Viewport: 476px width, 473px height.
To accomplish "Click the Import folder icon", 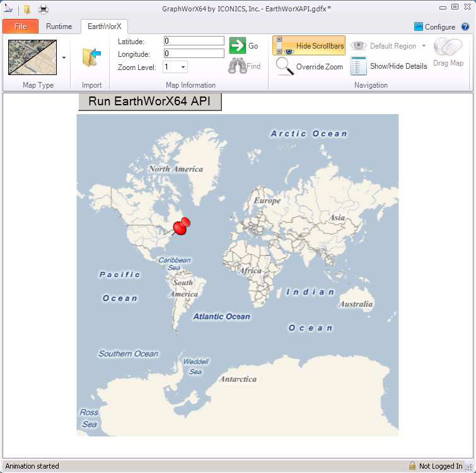I will click(x=91, y=57).
